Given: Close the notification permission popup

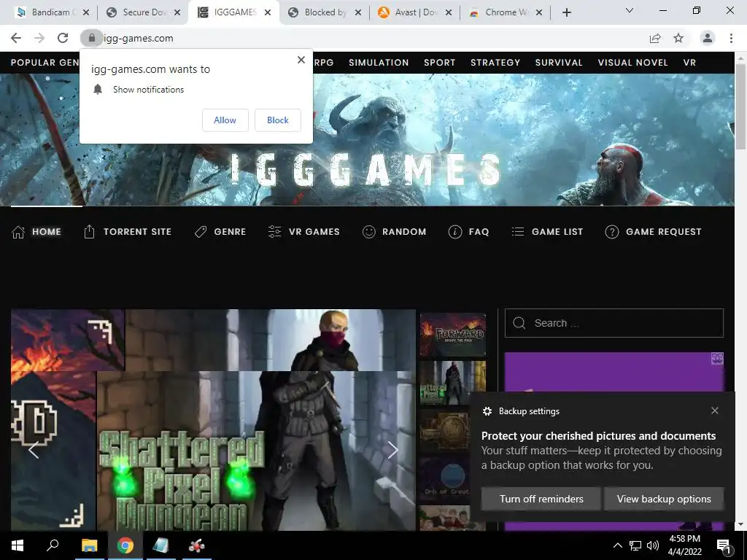Looking at the screenshot, I should coord(301,60).
